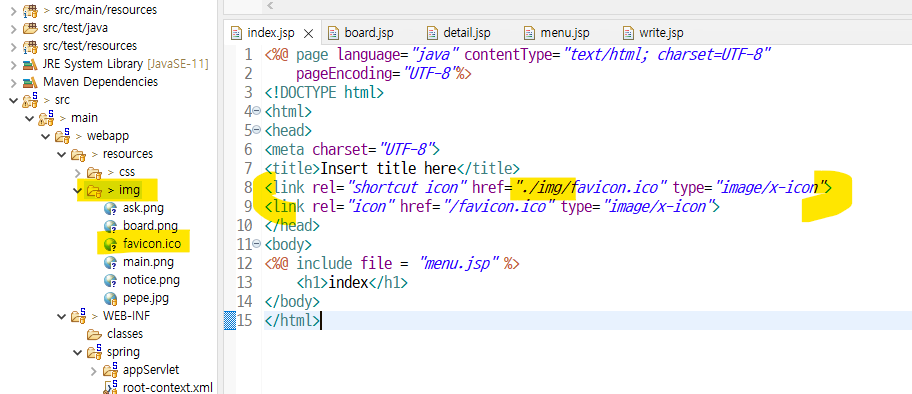Expand the Maven Dependencies node
This screenshot has width=912, height=394.
(13, 82)
